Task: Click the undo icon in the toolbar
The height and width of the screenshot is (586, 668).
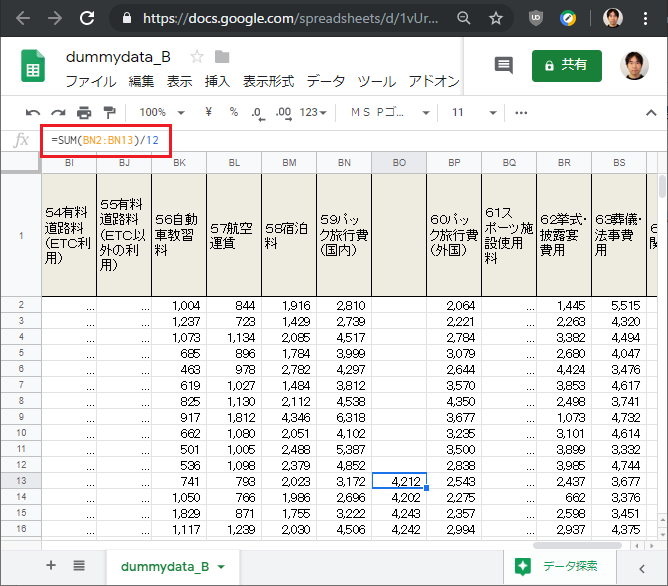Action: click(33, 113)
